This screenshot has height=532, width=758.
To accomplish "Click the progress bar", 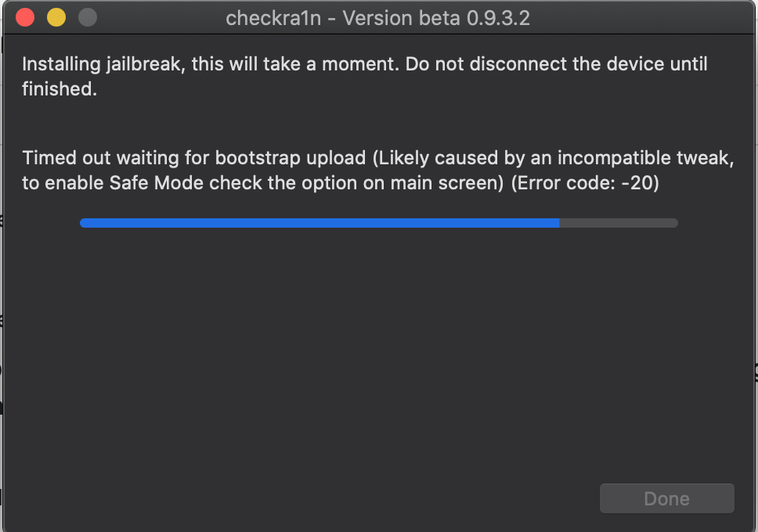I will pyautogui.click(x=379, y=223).
